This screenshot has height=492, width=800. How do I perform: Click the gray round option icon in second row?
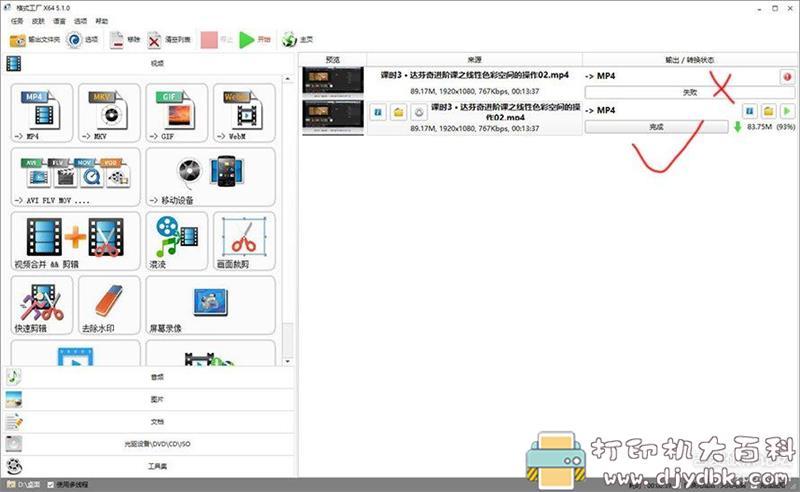(x=419, y=112)
